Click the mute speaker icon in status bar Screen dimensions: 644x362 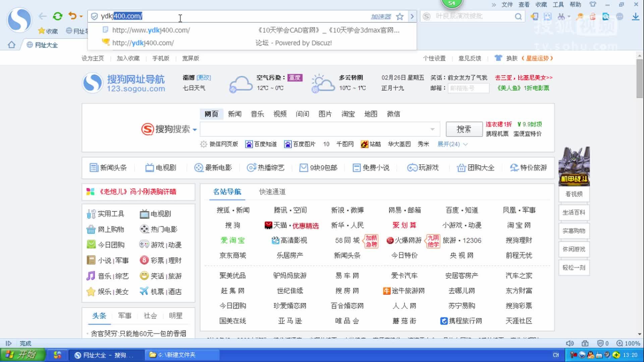570,343
